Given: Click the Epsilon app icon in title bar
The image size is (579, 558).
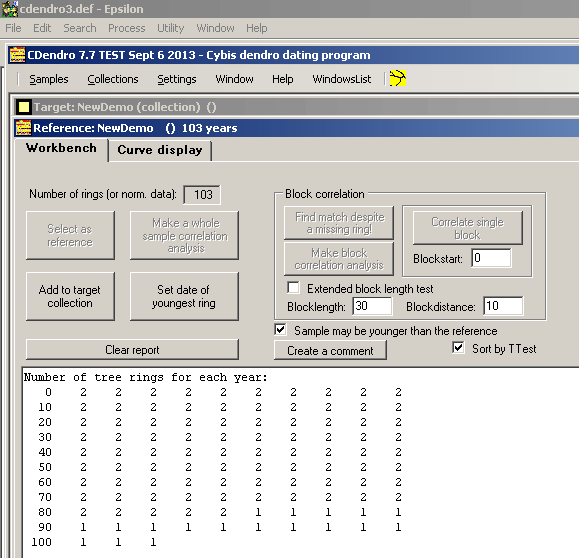Looking at the screenshot, I should point(10,9).
